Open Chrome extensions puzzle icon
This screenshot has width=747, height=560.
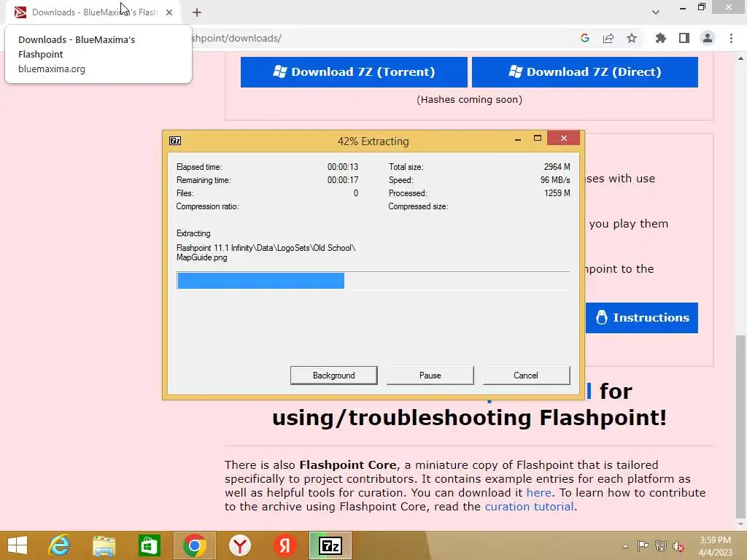point(661,38)
